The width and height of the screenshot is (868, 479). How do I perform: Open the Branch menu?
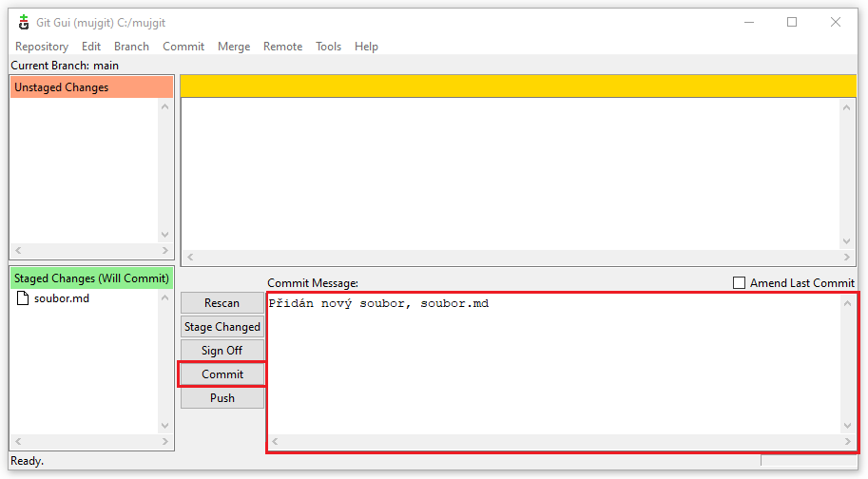point(131,47)
